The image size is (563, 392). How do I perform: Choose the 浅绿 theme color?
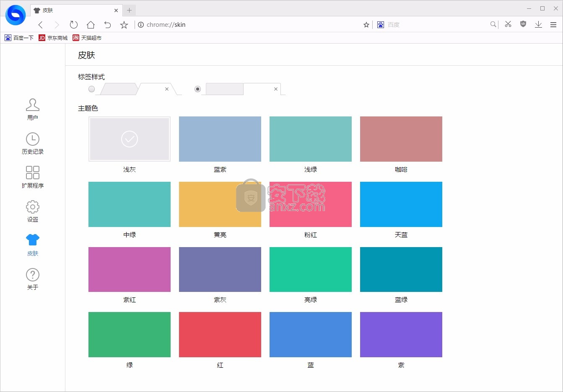point(311,139)
